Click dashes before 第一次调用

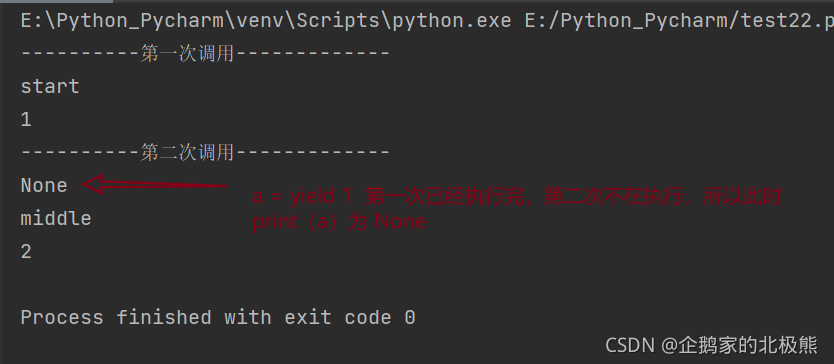pyautogui.click(x=80, y=53)
